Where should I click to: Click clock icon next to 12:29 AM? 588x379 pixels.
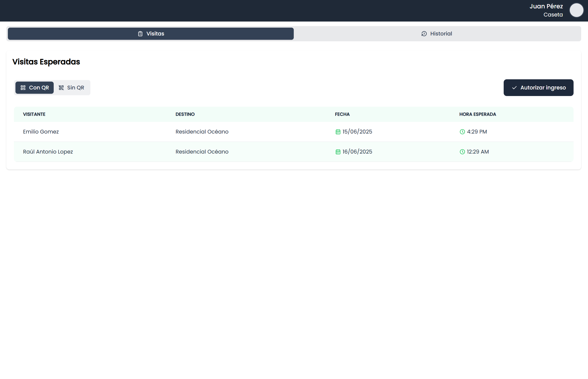pos(462,152)
